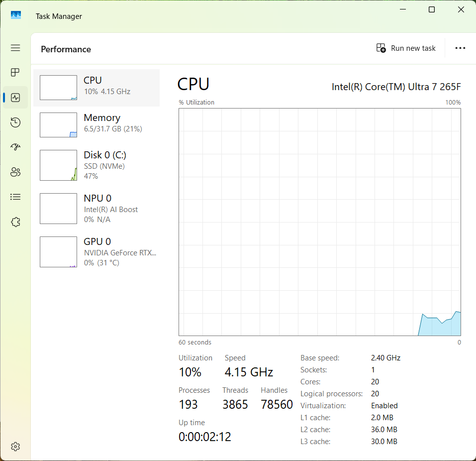Screen dimensions: 476x461
Task: Click the Virtualization Enabled value
Action: [x=384, y=406]
